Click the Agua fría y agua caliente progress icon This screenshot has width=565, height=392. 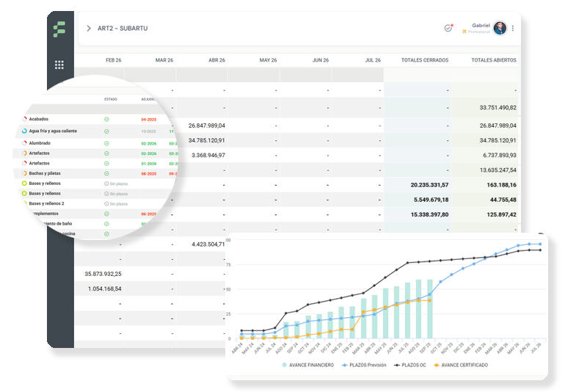tap(24, 131)
